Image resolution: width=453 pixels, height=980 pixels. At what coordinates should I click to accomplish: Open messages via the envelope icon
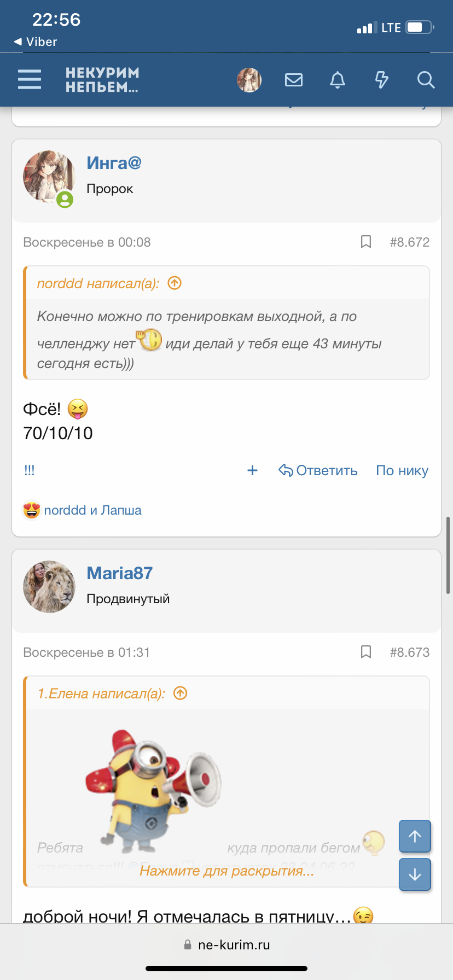point(294,79)
